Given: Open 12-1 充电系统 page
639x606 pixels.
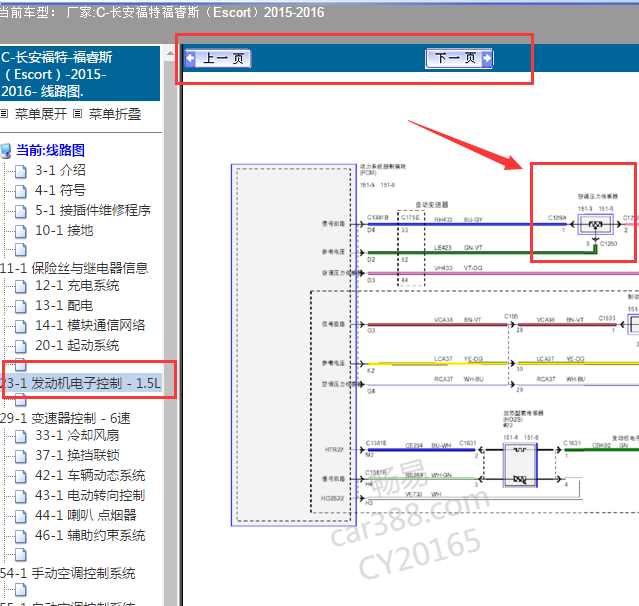Looking at the screenshot, I should 77,285.
